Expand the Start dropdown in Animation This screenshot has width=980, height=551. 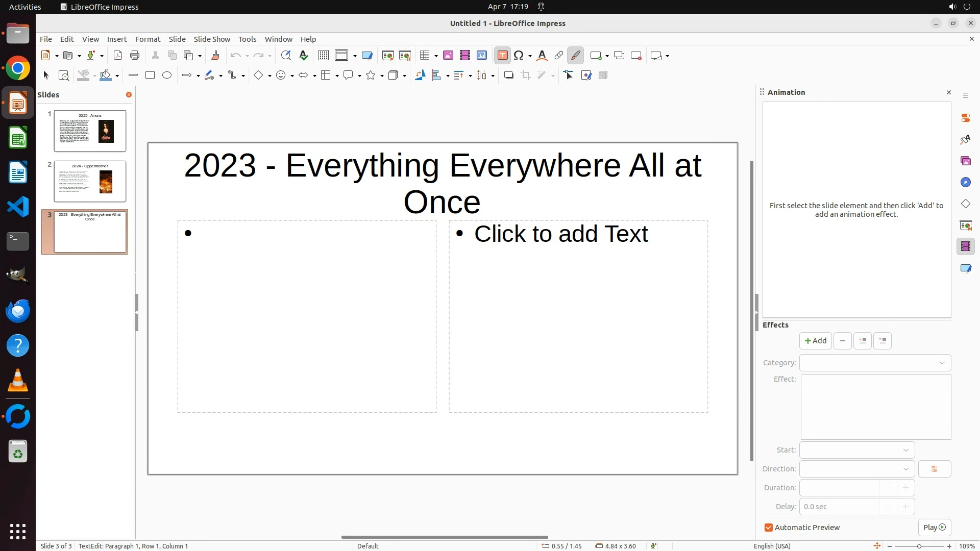click(856, 450)
